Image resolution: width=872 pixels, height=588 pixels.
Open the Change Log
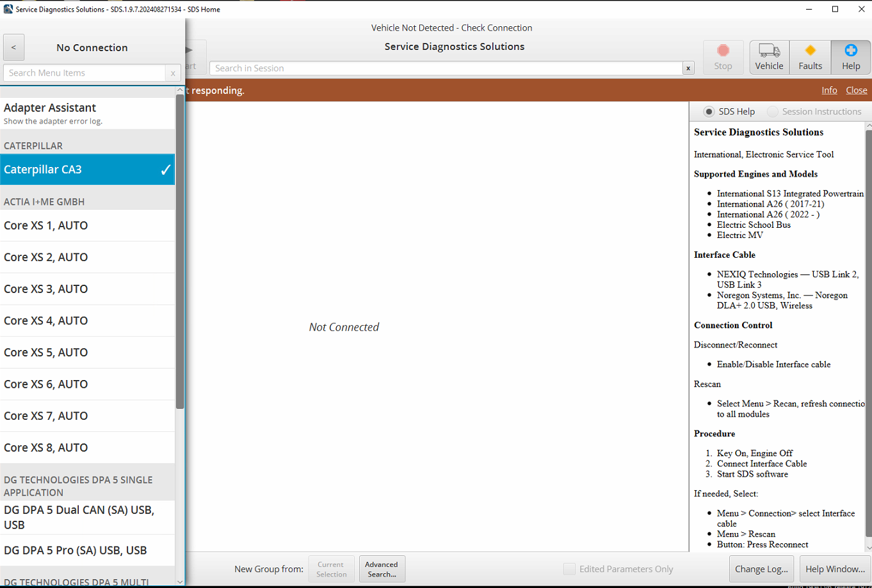(762, 569)
